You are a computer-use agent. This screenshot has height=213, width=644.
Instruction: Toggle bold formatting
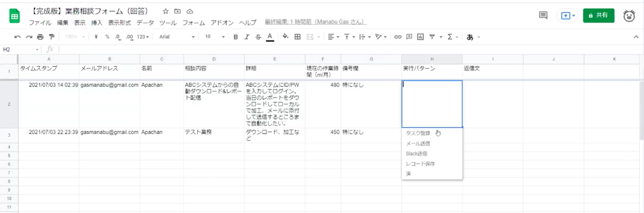235,37
